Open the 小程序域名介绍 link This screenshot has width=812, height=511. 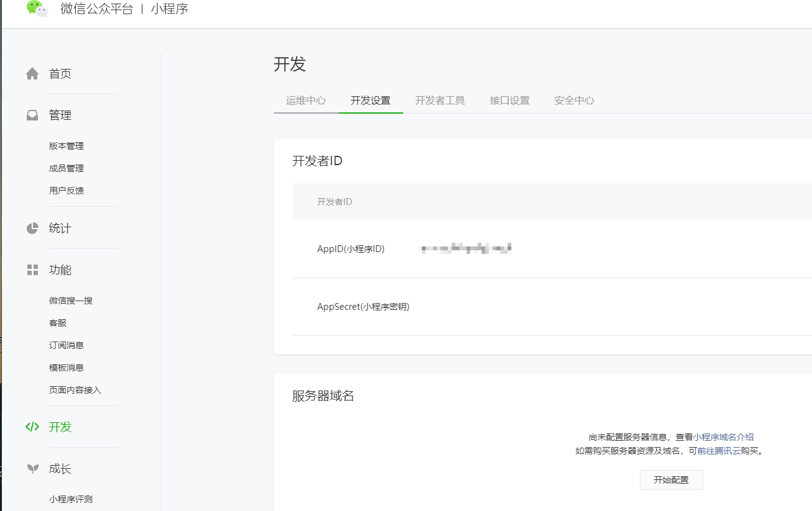[x=723, y=437]
